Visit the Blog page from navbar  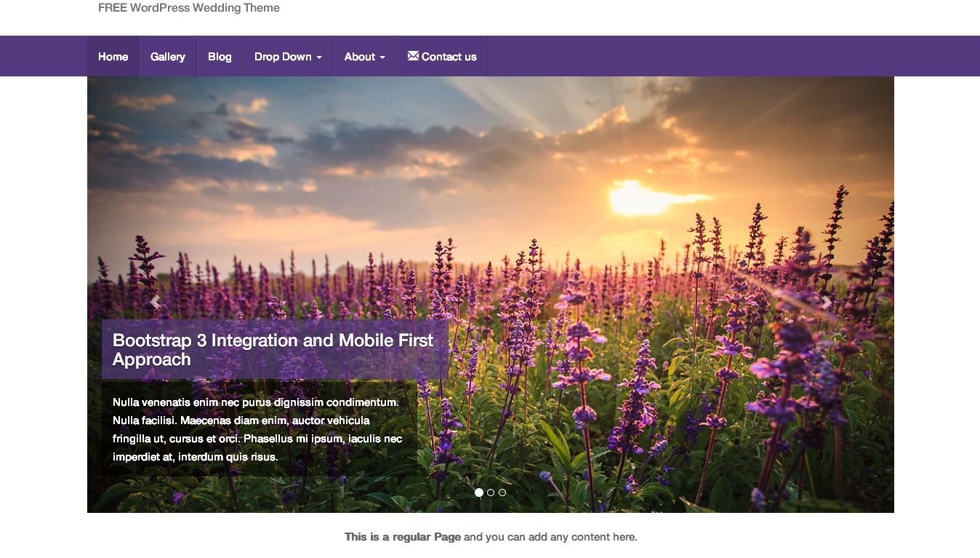coord(220,57)
